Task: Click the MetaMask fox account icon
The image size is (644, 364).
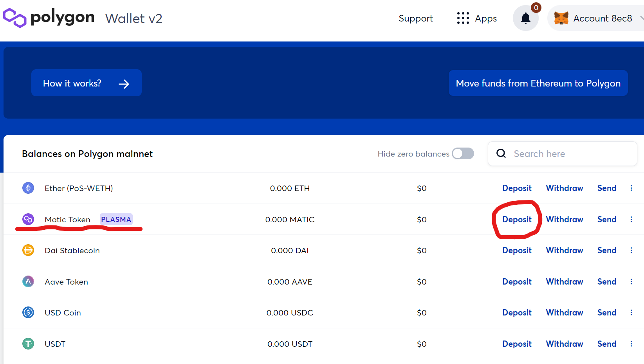Action: 561,18
